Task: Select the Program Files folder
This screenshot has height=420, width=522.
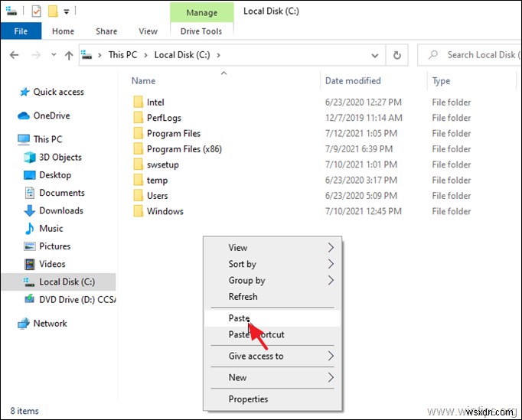Action: [x=174, y=133]
